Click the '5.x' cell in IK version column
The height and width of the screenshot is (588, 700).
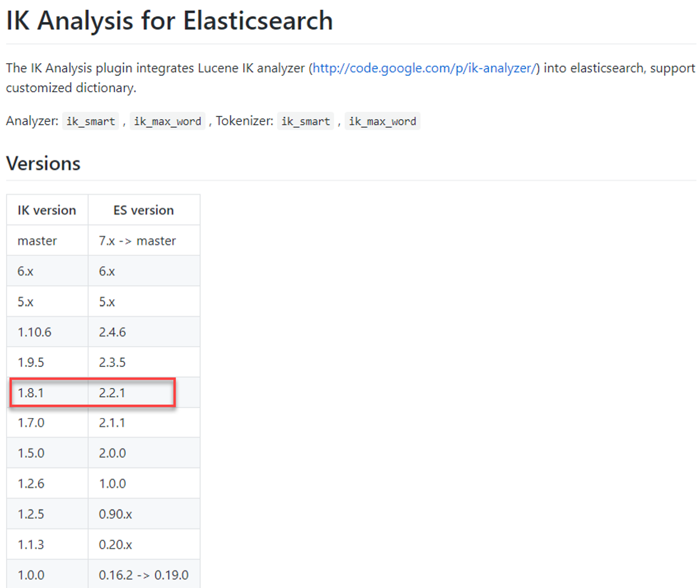pos(47,302)
